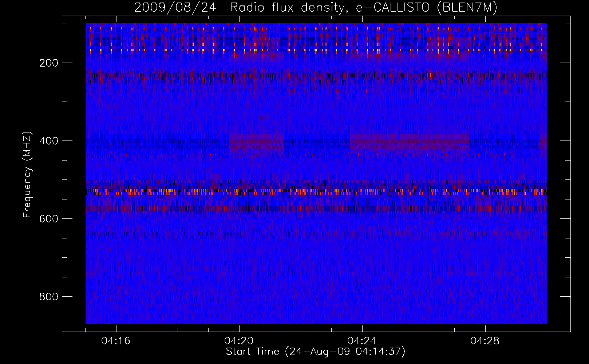Viewport: 589px width, 364px height.
Task: Click the 600 frequency tick label
Action: pyautogui.click(x=49, y=219)
